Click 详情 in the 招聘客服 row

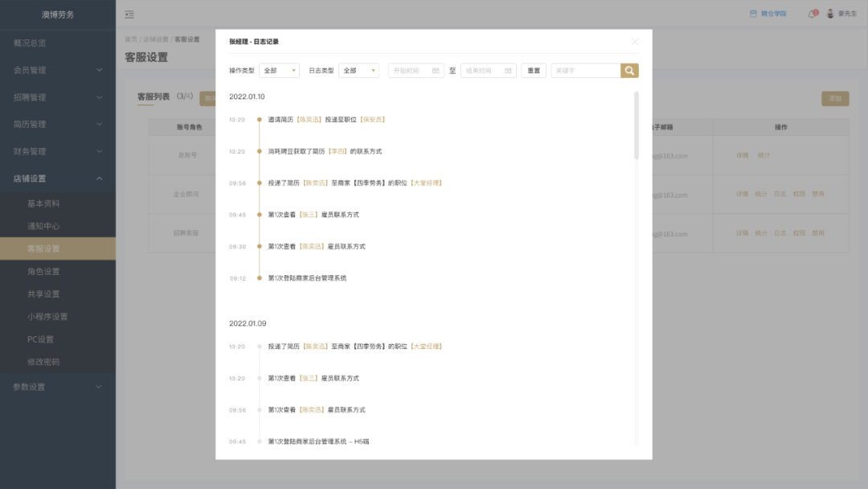pos(743,233)
